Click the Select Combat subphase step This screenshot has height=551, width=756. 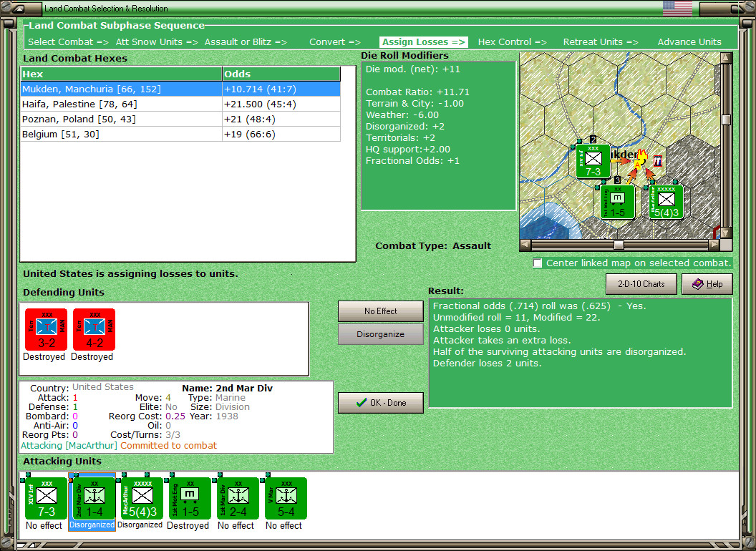pyautogui.click(x=68, y=42)
